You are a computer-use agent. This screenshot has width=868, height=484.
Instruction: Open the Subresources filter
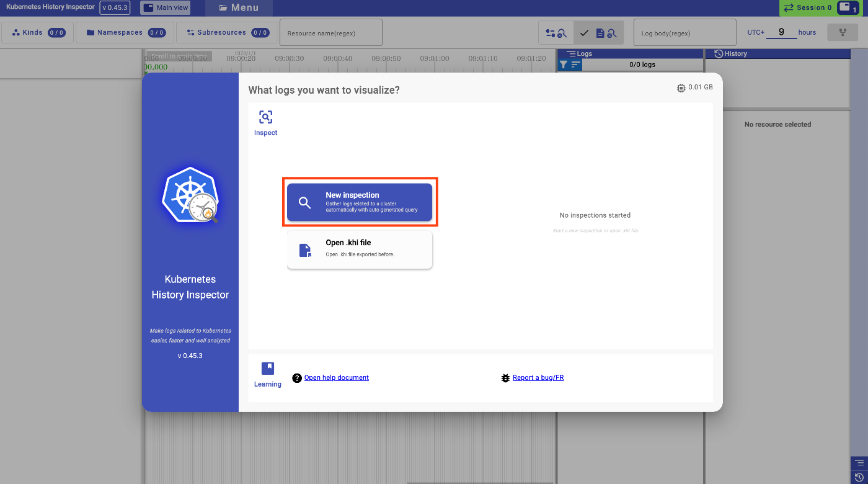[x=226, y=33]
